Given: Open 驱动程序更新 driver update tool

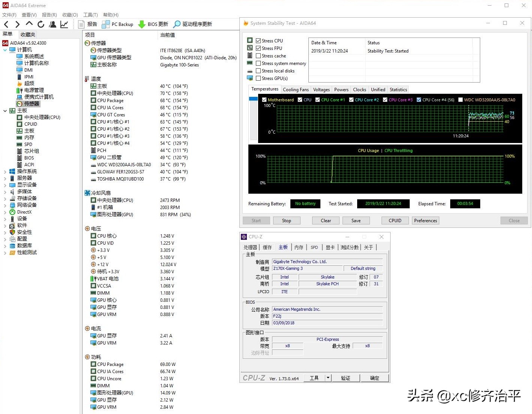Looking at the screenshot, I should point(192,24).
